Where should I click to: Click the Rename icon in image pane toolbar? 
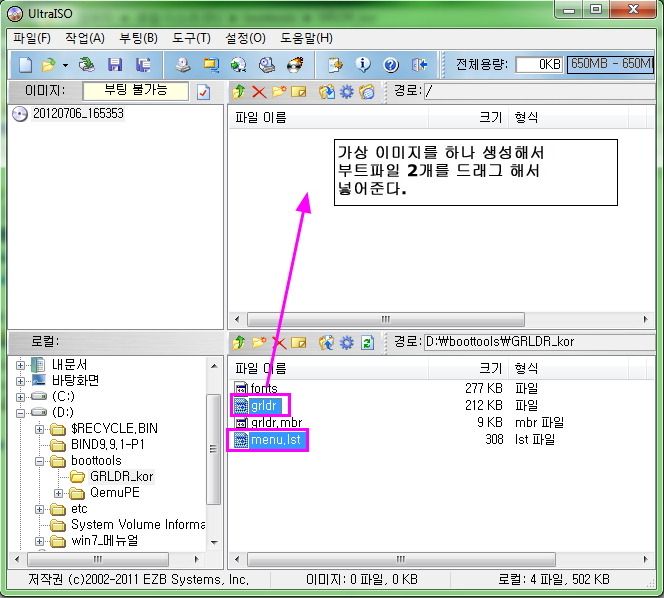(x=299, y=91)
